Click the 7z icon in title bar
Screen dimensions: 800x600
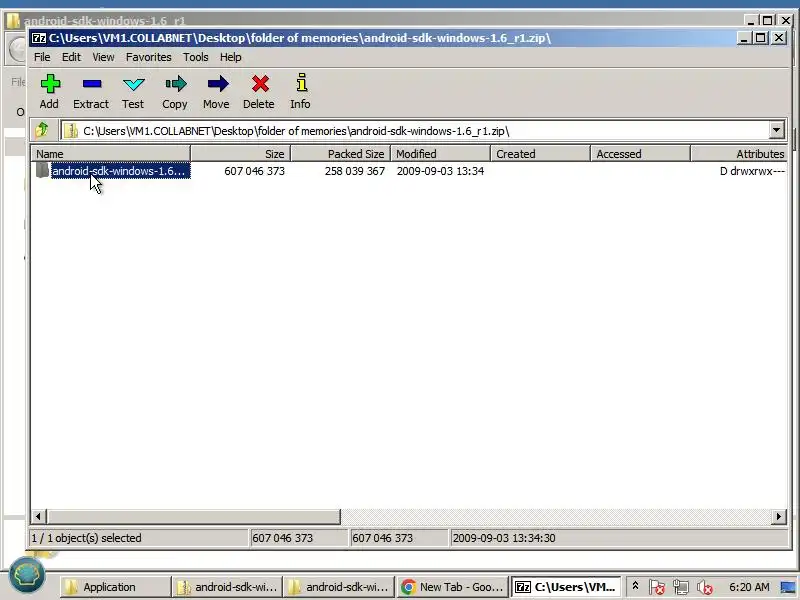point(39,38)
